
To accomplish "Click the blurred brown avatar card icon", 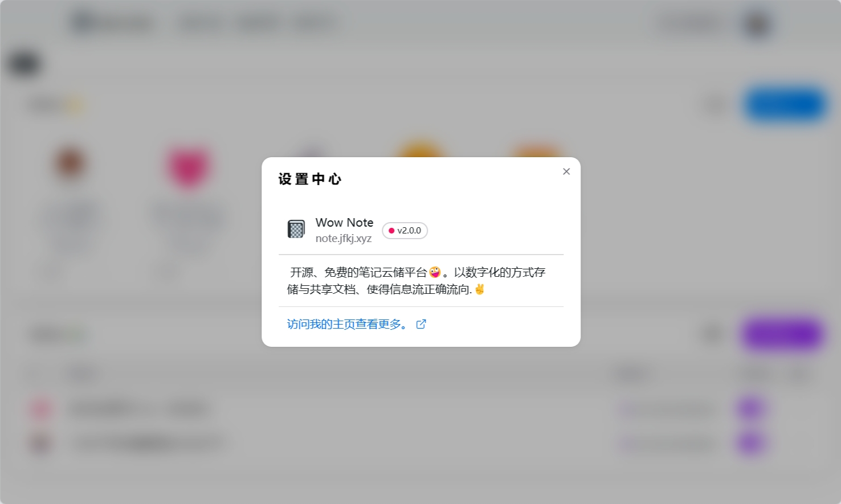I will pos(70,162).
